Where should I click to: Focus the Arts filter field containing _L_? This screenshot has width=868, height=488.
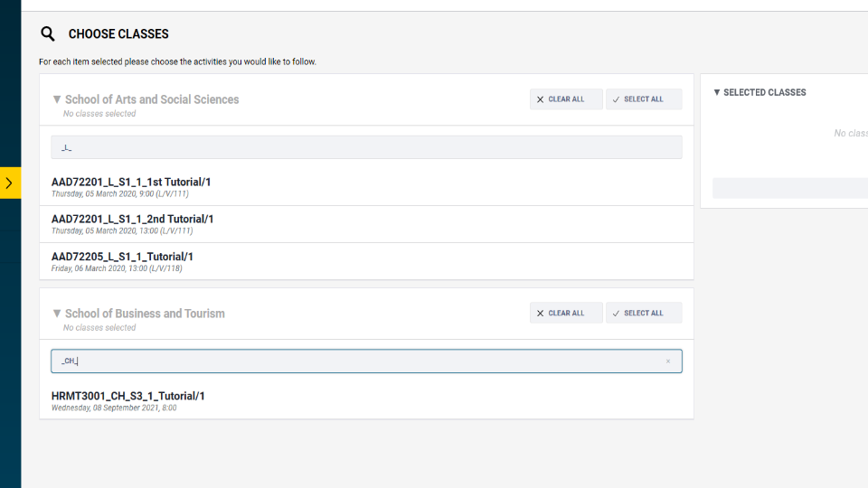[x=366, y=147]
